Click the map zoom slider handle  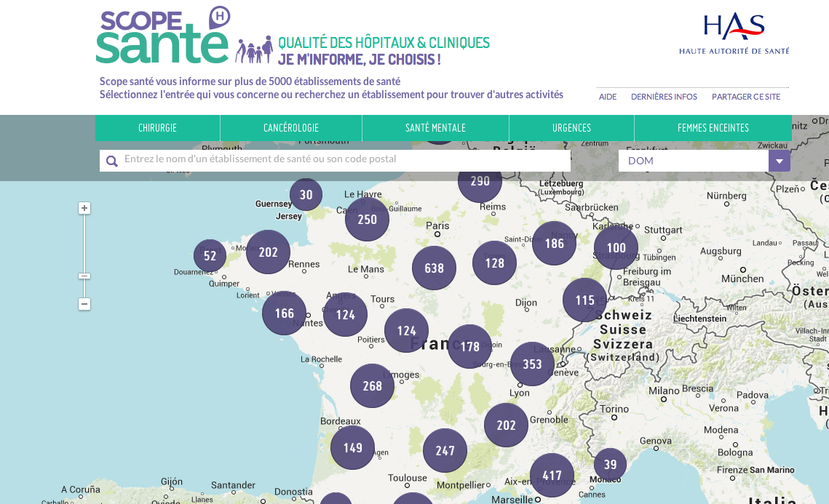click(84, 276)
